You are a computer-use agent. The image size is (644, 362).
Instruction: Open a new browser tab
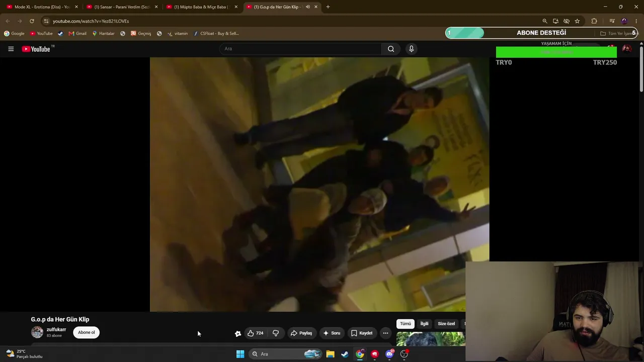328,7
